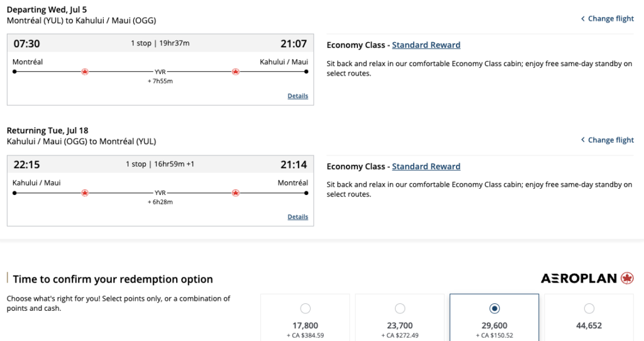The height and width of the screenshot is (341, 644).
Task: Open Standard Reward link for departing flight
Action: [x=426, y=45]
